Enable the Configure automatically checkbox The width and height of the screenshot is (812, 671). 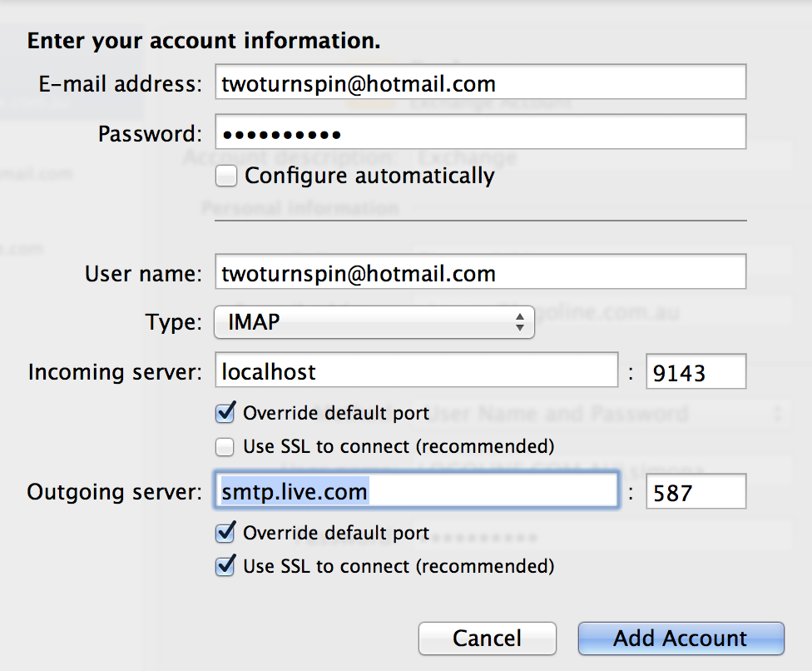[x=226, y=176]
